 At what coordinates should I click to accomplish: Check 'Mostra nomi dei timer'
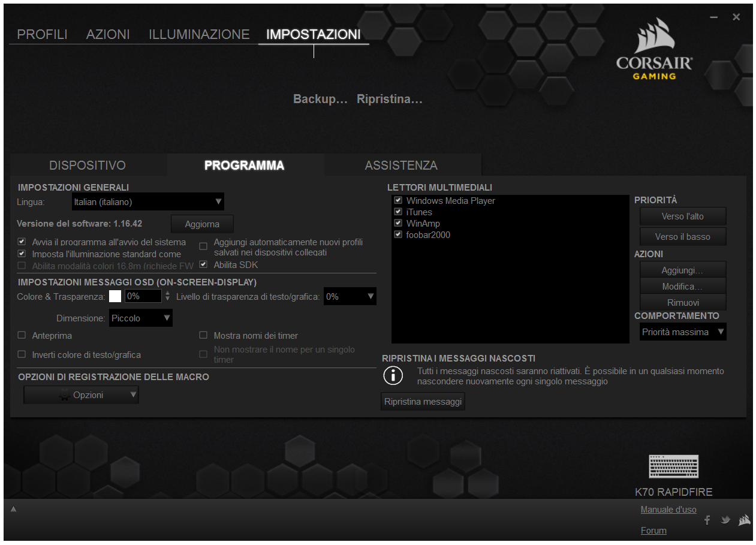pyautogui.click(x=203, y=335)
